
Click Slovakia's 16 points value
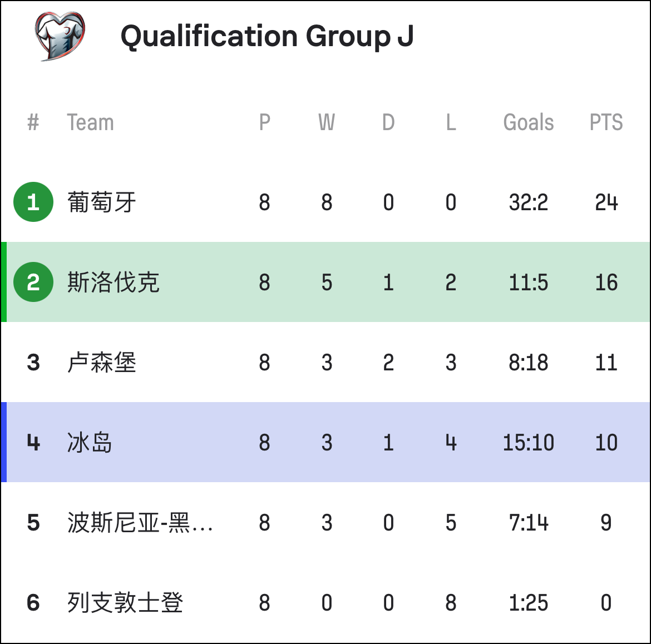(606, 283)
